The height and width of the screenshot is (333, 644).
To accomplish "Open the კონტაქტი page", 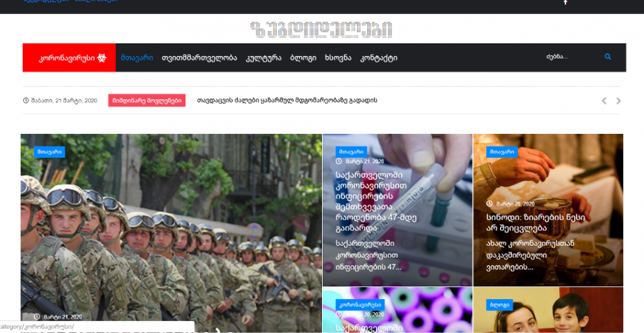I will [x=379, y=58].
